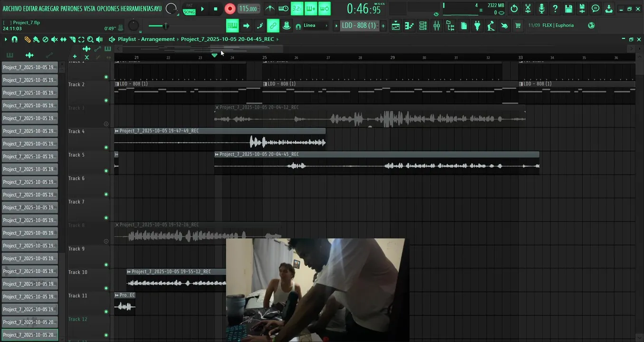This screenshot has width=644, height=342.
Task: Open the Playlist options arrow menu
Action: click(x=6, y=39)
